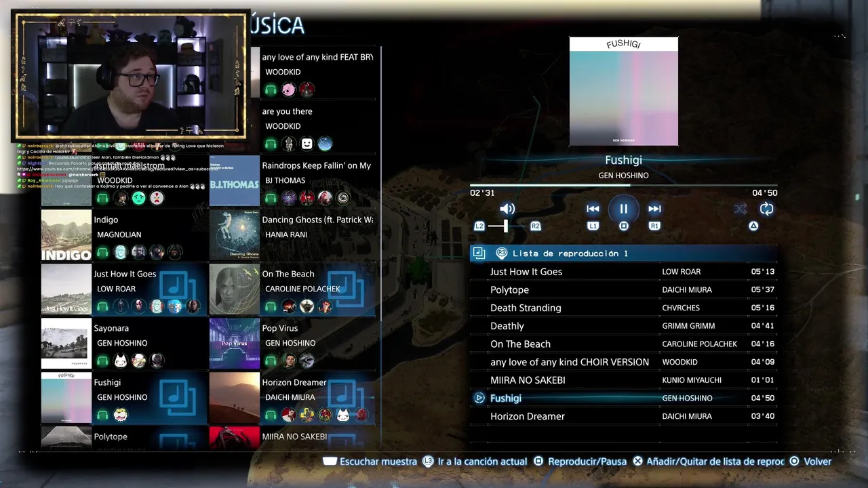Click green sad-face avatar under asphalt maelstrom

click(138, 198)
